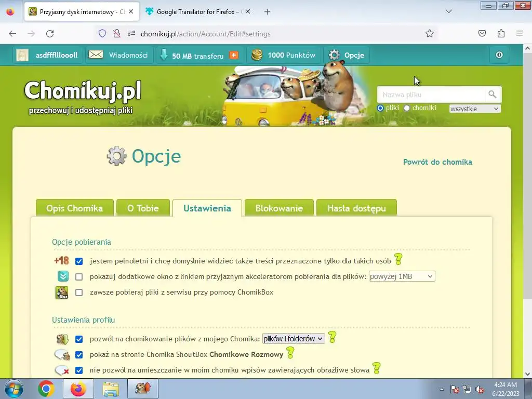Click the browser address bar URL
532x399 pixels.
[206, 34]
